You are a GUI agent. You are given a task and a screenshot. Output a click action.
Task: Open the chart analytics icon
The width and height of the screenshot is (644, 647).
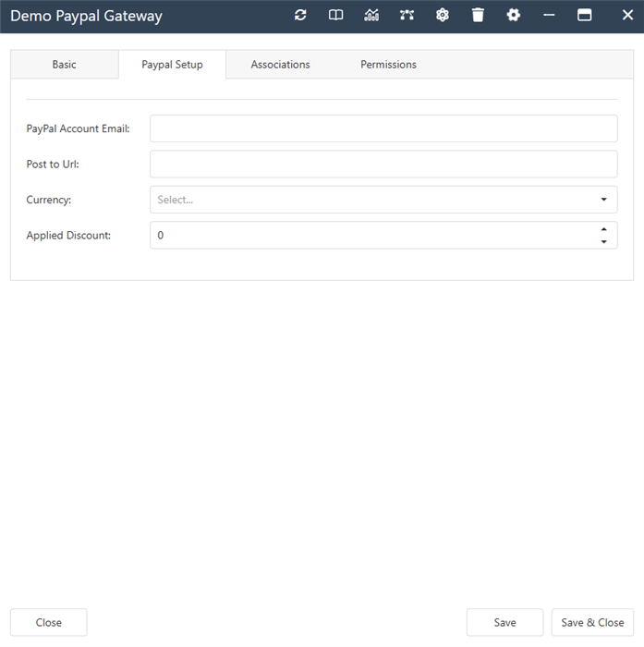click(x=371, y=16)
